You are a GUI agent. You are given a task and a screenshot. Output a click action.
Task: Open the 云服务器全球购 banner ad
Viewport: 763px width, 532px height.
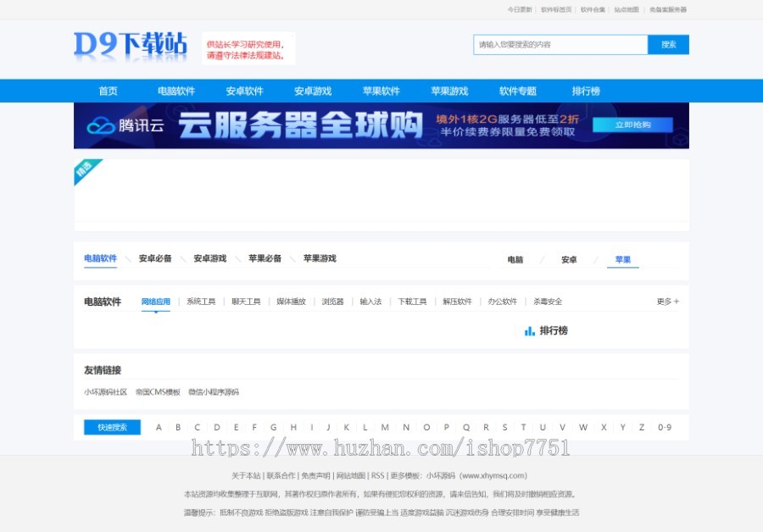tap(381, 125)
